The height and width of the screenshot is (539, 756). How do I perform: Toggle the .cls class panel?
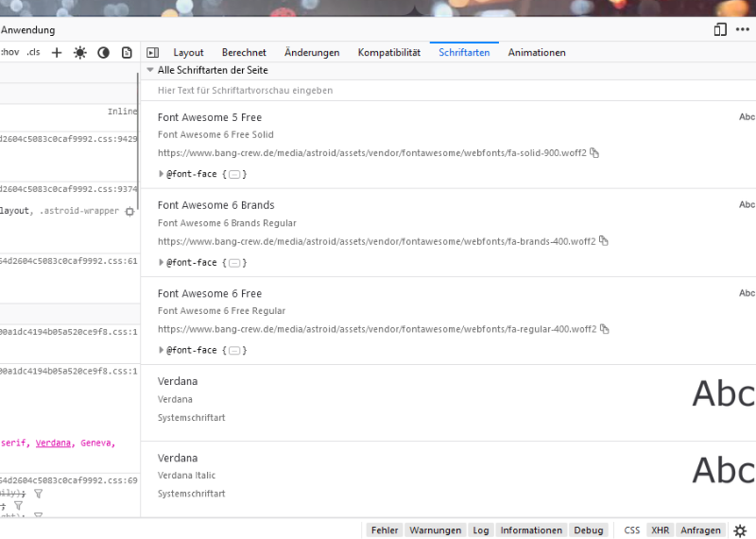(33, 52)
